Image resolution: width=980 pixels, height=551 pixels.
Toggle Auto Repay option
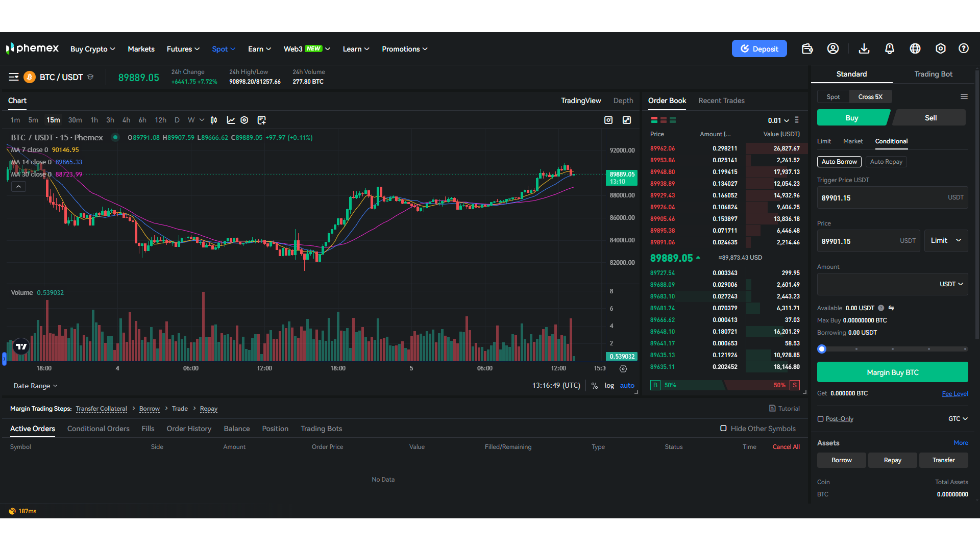click(886, 162)
